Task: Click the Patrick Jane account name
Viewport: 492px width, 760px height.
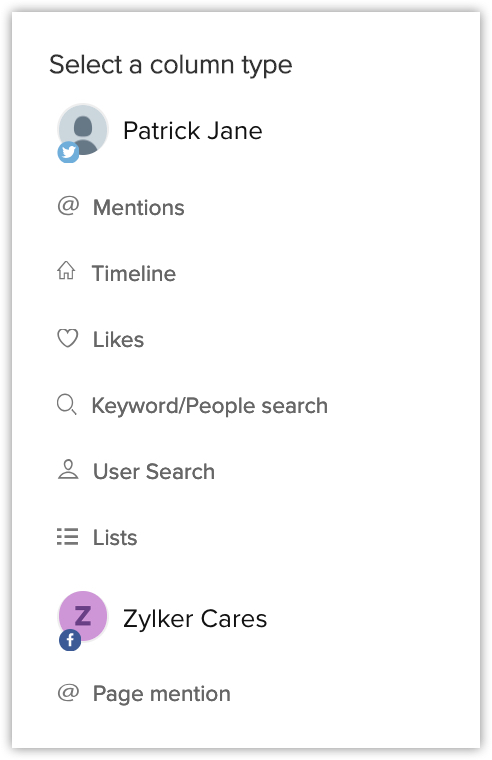Action: [192, 131]
